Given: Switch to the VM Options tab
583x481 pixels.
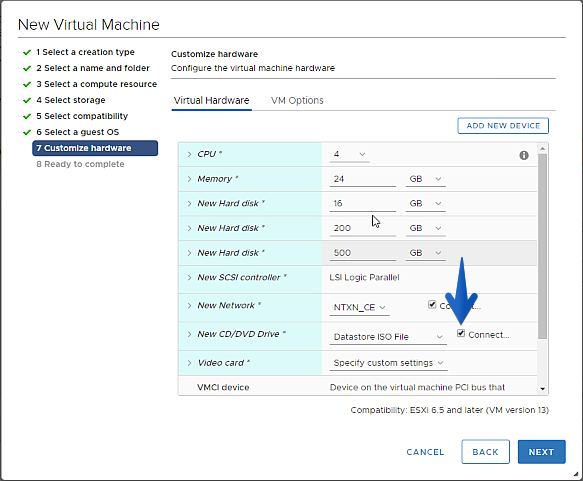Looking at the screenshot, I should pos(297,101).
